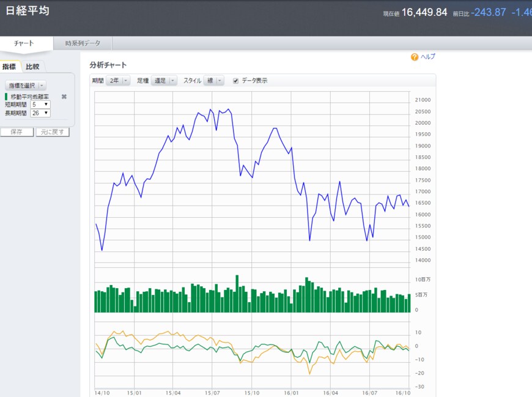Viewport: 532px width, 397px height.
Task: Click the 日経平均 page title
Action: (28, 12)
